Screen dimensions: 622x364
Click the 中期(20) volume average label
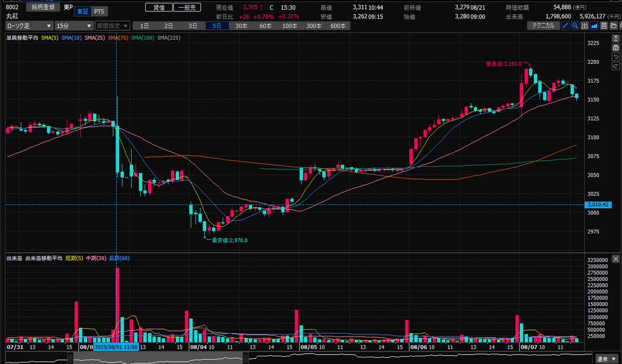point(97,258)
